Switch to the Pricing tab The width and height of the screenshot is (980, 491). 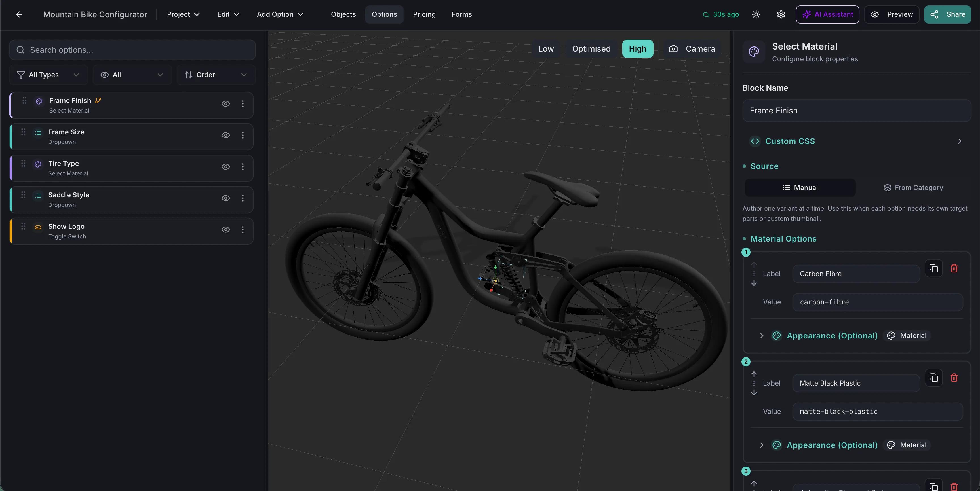click(x=424, y=14)
